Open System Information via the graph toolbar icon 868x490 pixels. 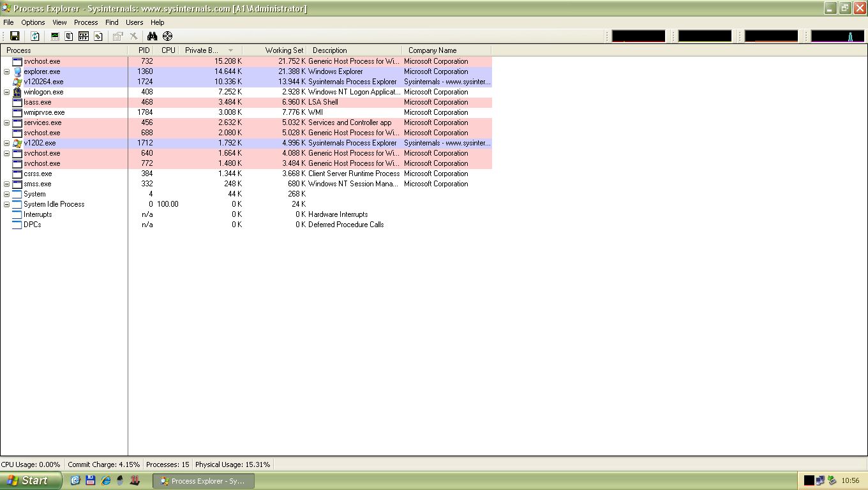[56, 36]
